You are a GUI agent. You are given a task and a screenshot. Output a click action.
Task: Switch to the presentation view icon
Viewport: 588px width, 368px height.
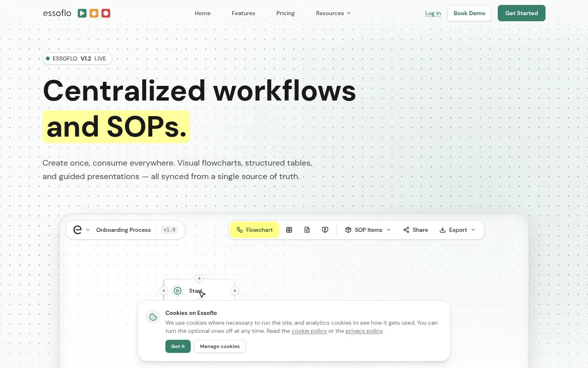pyautogui.click(x=325, y=230)
